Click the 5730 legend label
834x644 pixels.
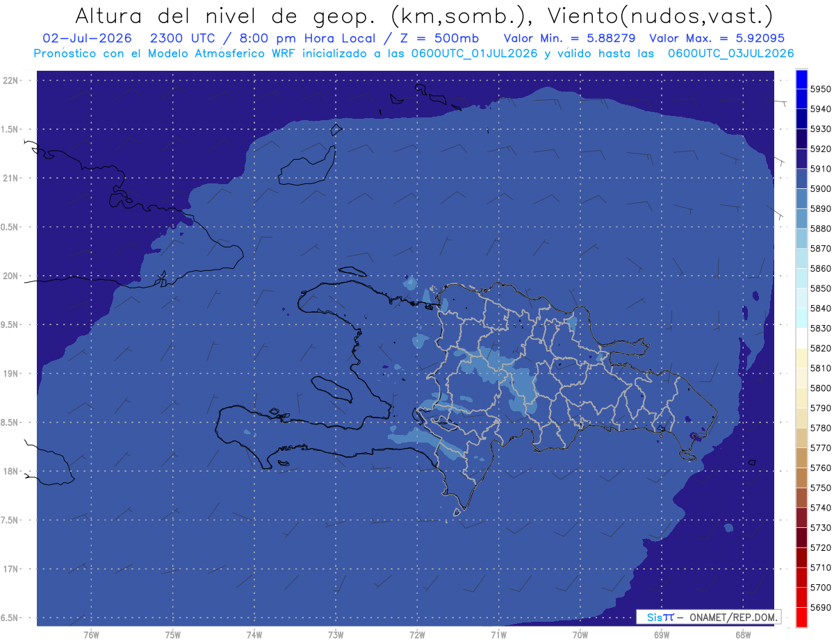tap(820, 527)
